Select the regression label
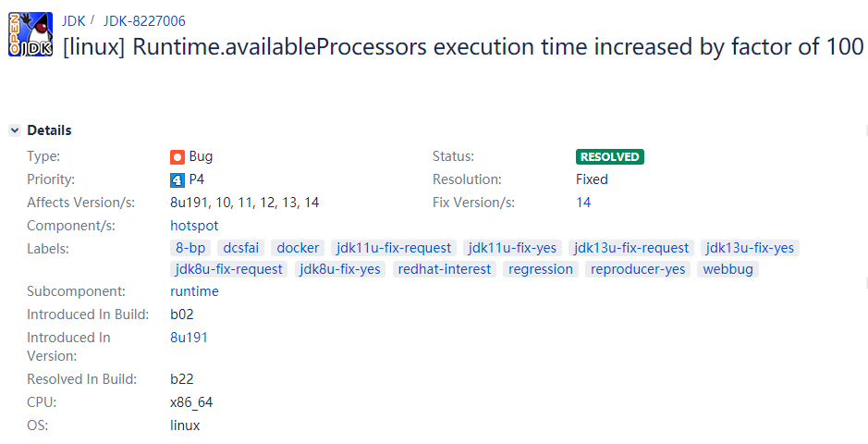 [541, 269]
